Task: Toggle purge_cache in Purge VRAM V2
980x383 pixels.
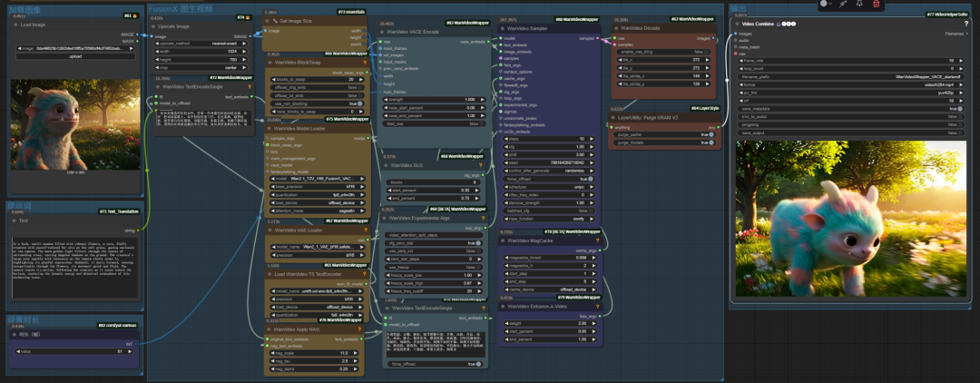Action: (x=664, y=134)
